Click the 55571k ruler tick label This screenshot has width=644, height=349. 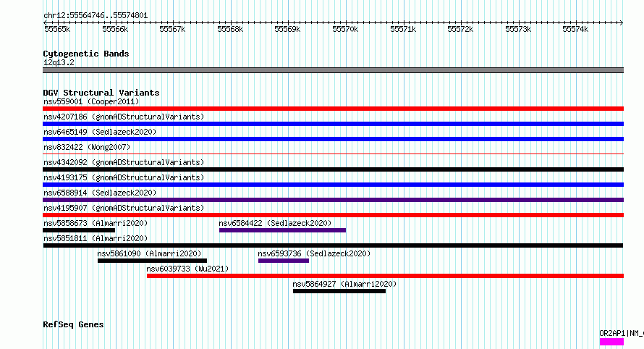tap(403, 29)
